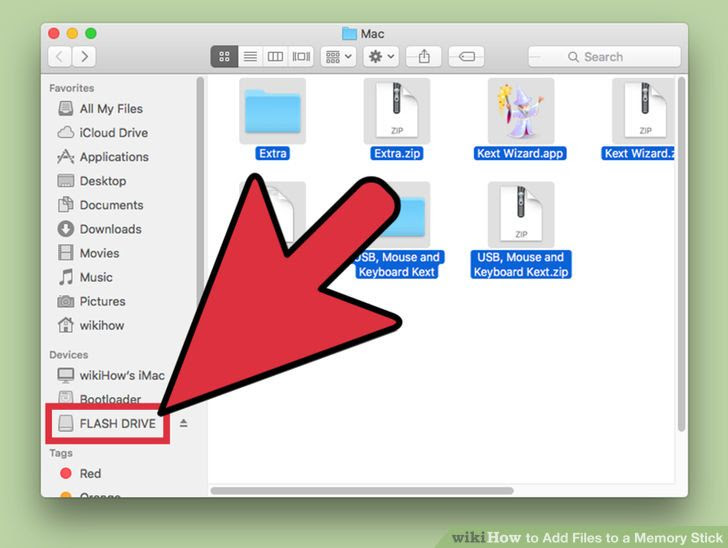This screenshot has width=728, height=548.
Task: Click the horizontal scrollbar at bottom
Action: click(x=362, y=491)
